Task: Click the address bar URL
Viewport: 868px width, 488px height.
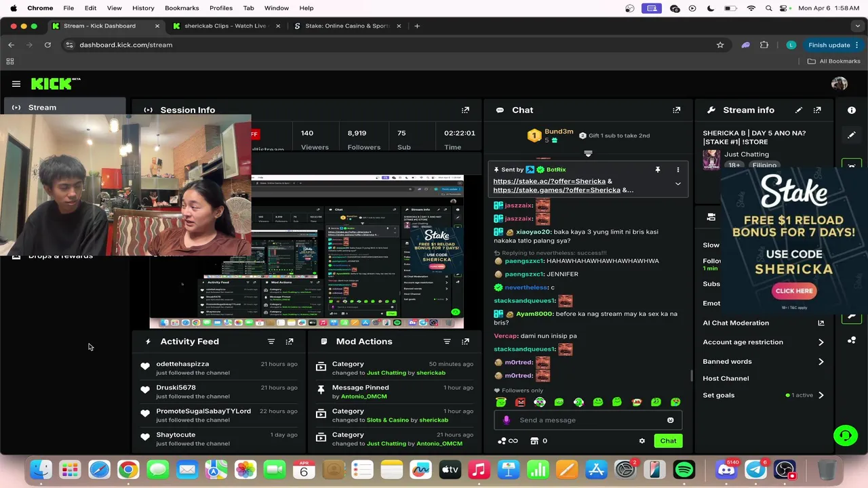Action: coord(125,45)
